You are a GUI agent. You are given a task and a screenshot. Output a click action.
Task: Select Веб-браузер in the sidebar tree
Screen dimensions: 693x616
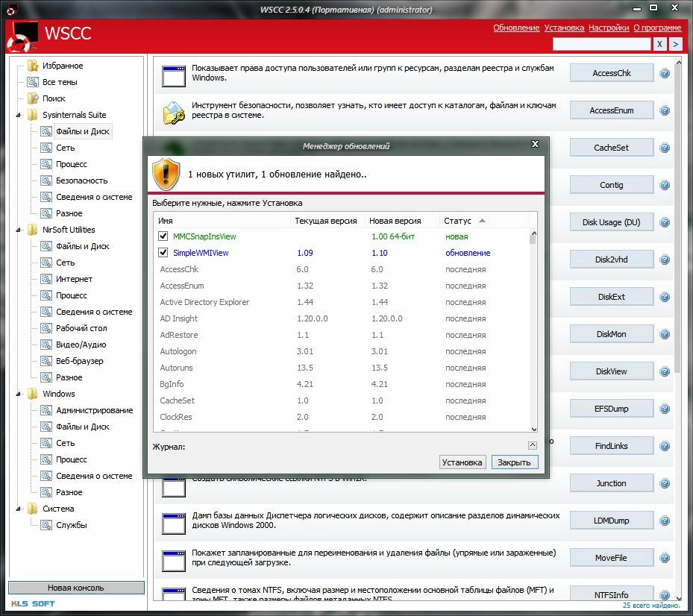[x=80, y=361]
